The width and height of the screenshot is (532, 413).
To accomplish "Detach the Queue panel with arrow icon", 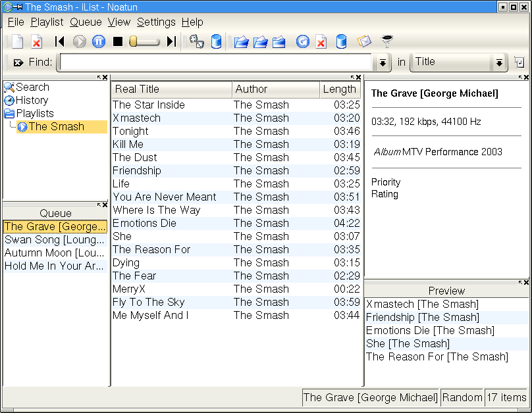I will click(99, 205).
